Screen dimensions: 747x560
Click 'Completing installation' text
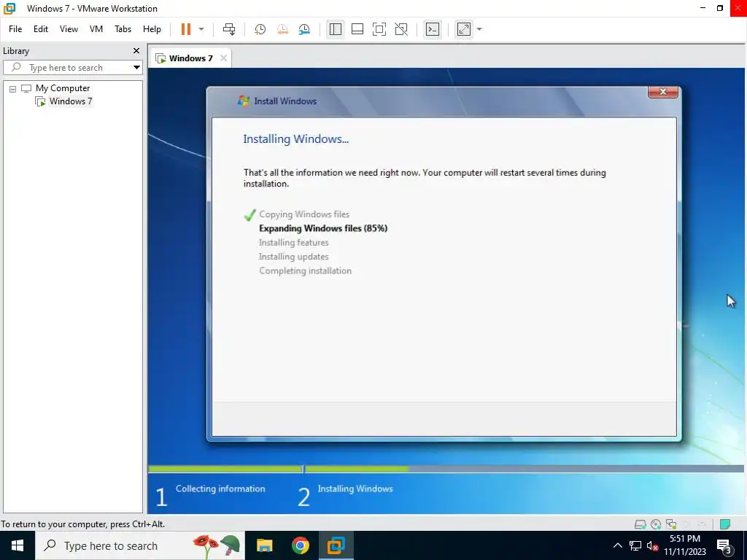pos(306,271)
